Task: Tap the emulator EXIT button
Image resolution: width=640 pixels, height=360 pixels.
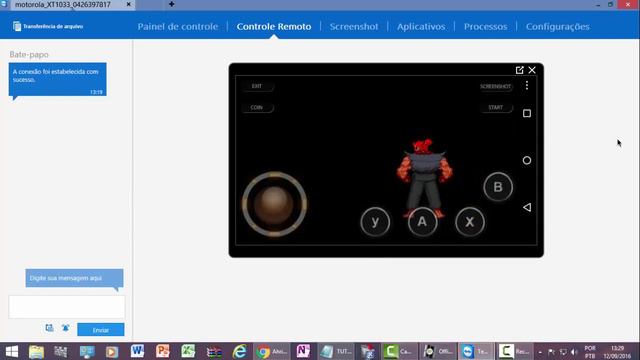Action: click(x=257, y=86)
